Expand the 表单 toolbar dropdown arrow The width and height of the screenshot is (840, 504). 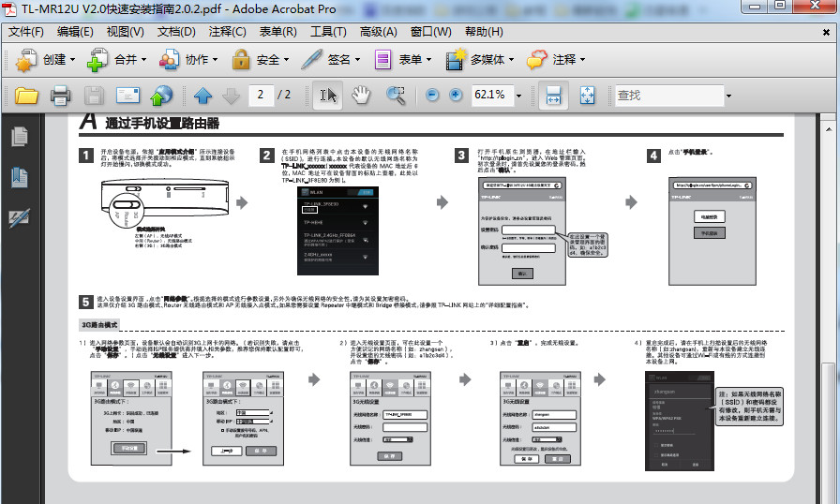point(428,60)
